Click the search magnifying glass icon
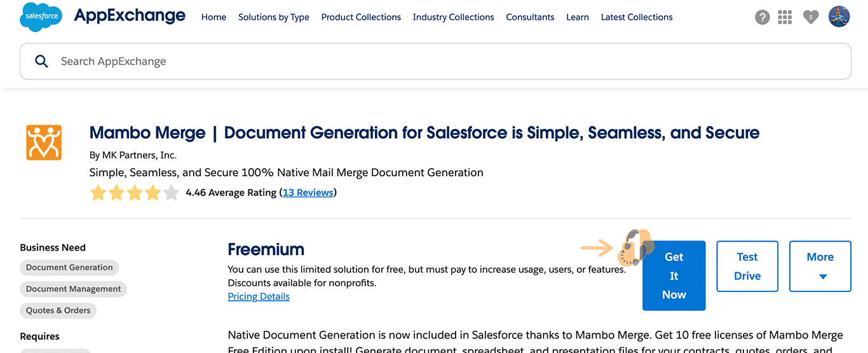This screenshot has height=353, width=868. (x=41, y=61)
